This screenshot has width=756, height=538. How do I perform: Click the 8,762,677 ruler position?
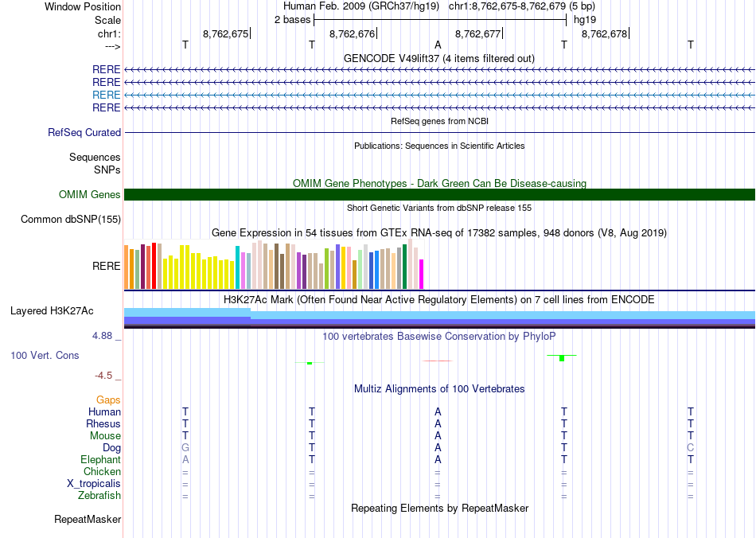click(477, 33)
